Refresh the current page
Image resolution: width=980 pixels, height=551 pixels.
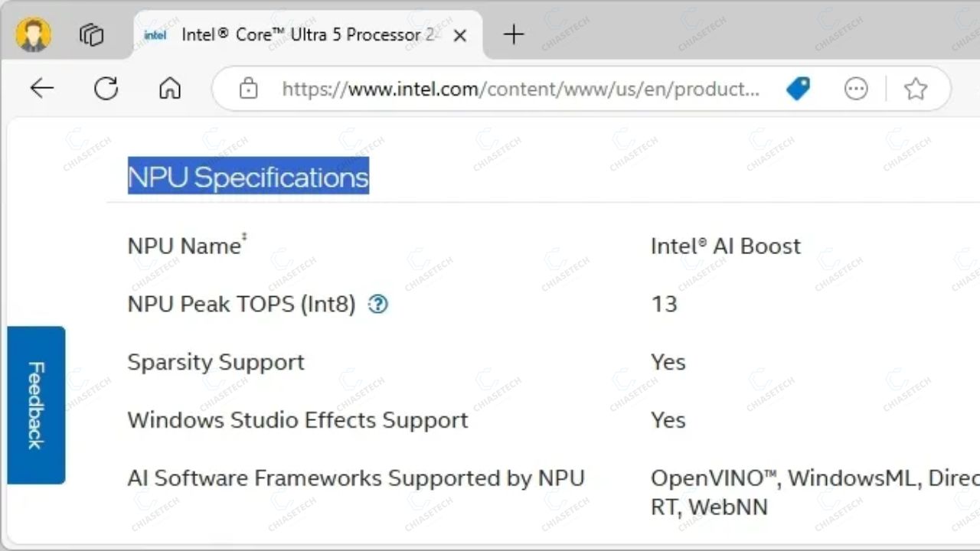tap(106, 89)
